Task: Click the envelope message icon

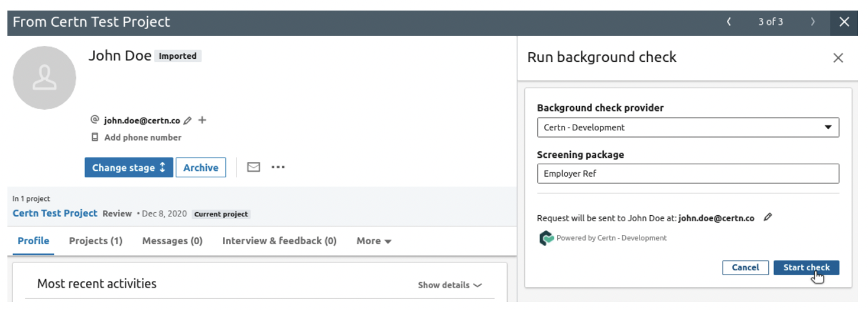Action: (x=253, y=167)
